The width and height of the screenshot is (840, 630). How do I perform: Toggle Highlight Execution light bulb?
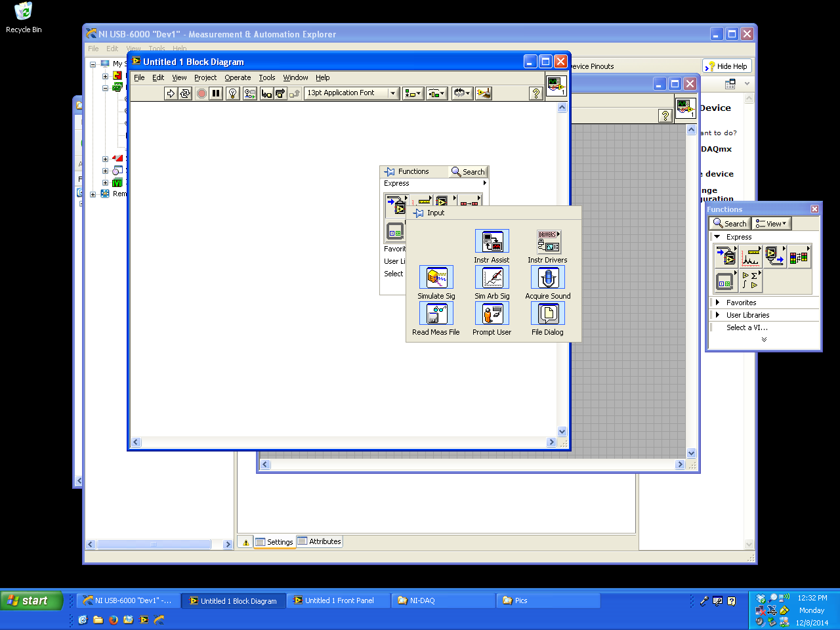point(232,93)
